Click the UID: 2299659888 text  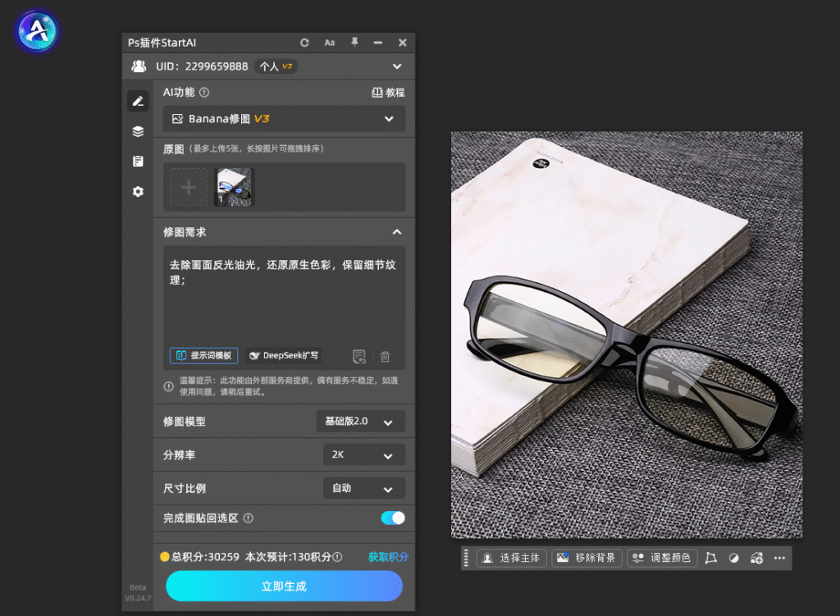(202, 66)
